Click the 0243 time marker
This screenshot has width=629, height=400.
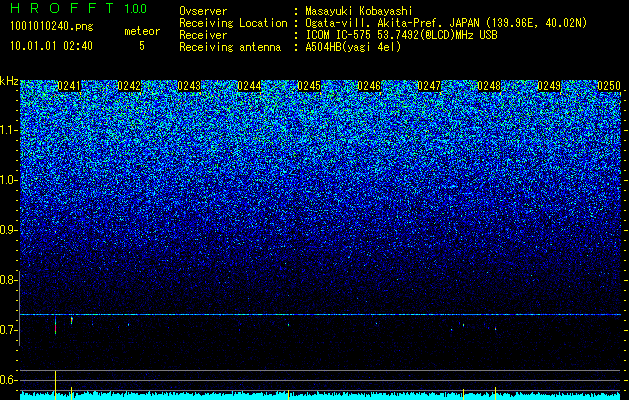pyautogui.click(x=189, y=86)
